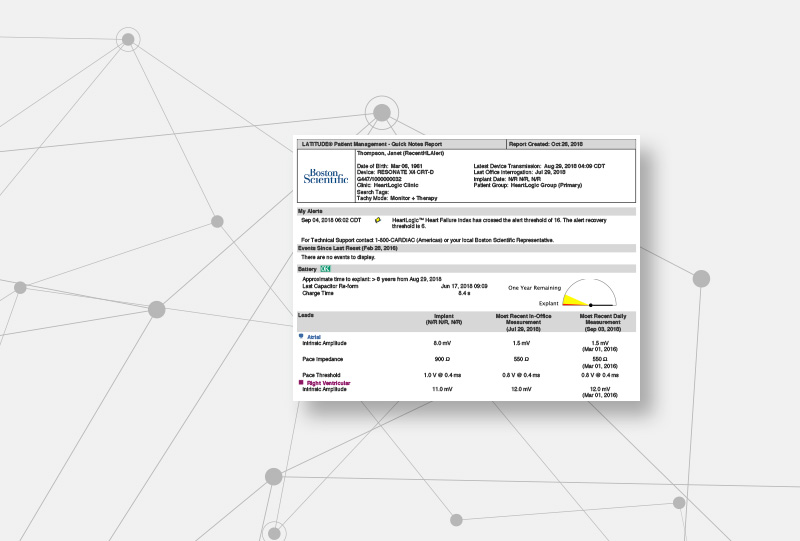Screen dimensions: 800x541
Task: Click the Boston Scientific logo
Action: (x=326, y=176)
